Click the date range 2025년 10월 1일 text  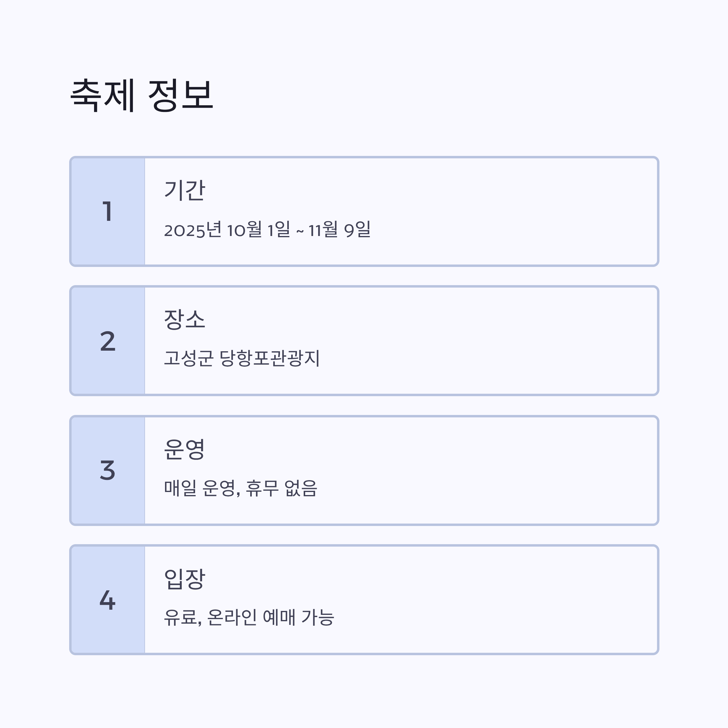tap(227, 230)
